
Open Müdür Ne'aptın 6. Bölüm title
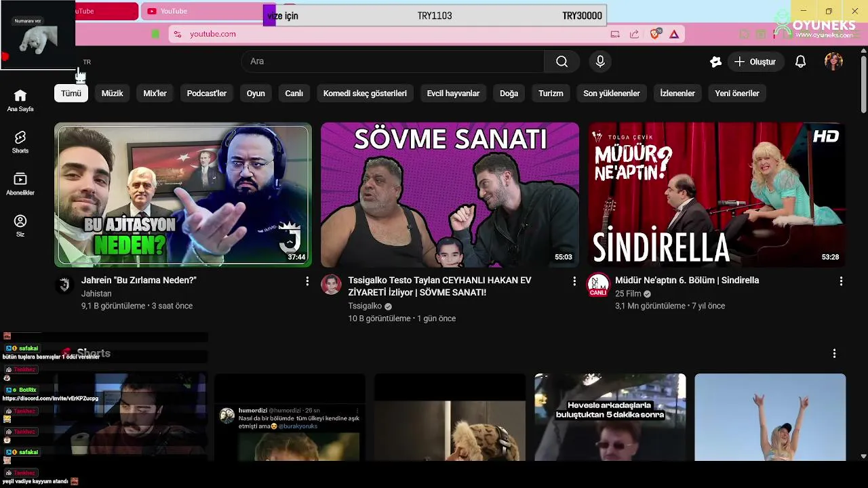click(x=687, y=281)
